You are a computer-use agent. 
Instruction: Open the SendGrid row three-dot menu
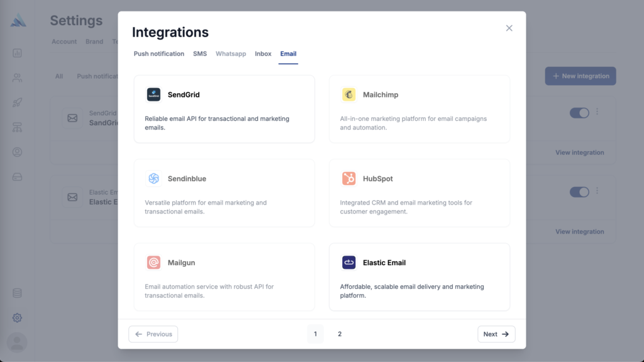tap(597, 111)
